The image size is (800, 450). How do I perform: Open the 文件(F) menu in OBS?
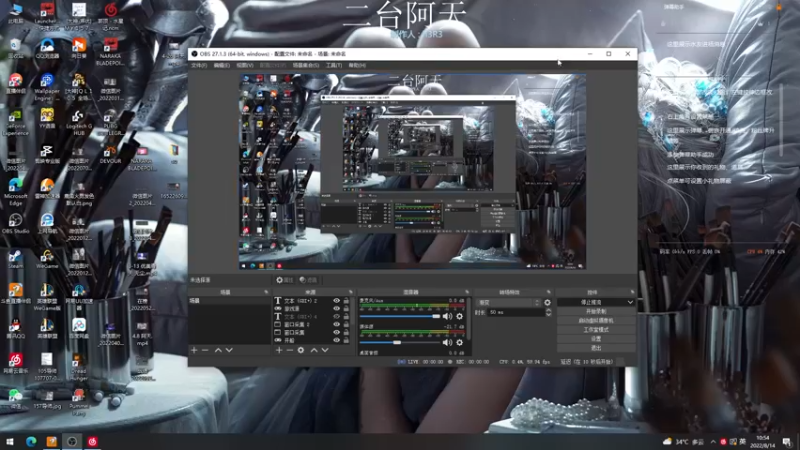[199, 65]
